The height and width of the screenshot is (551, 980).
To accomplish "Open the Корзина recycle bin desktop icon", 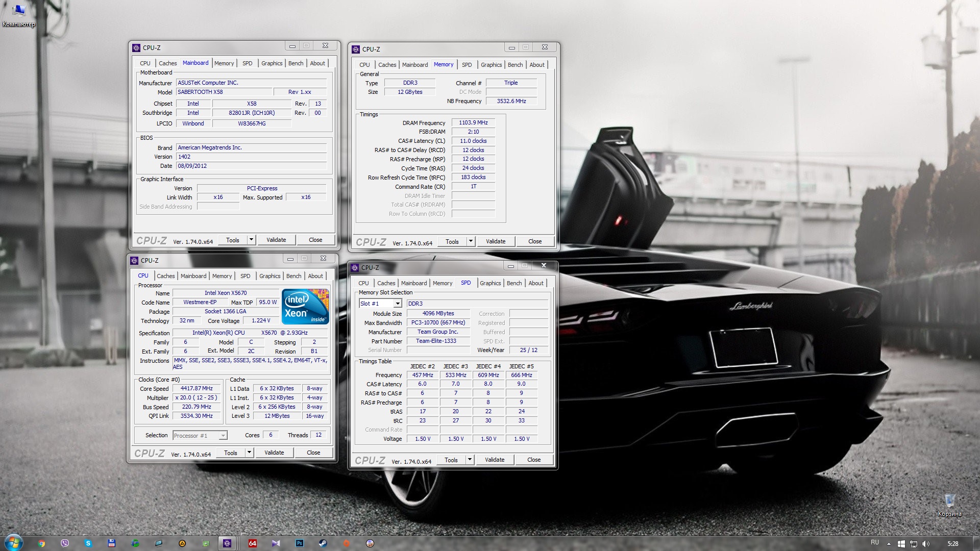I will (x=949, y=505).
